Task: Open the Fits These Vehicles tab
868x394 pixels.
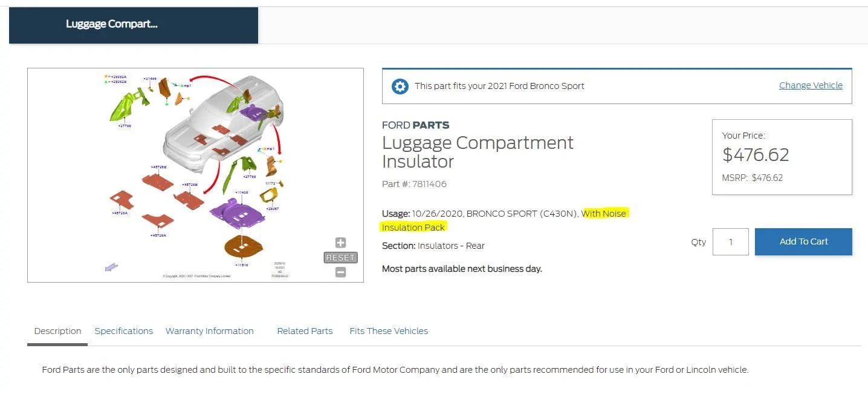Action: pyautogui.click(x=389, y=331)
